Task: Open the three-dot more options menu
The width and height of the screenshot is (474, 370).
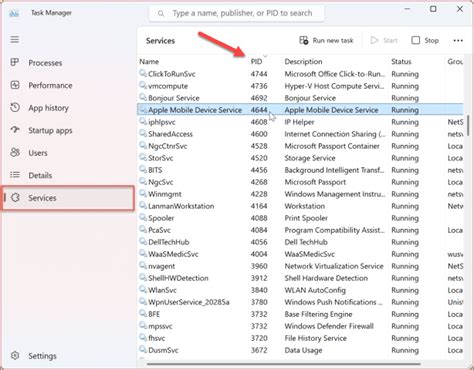Action: pyautogui.click(x=458, y=41)
